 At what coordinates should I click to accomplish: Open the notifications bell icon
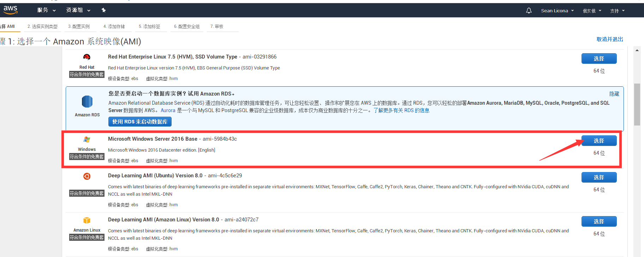point(529,11)
